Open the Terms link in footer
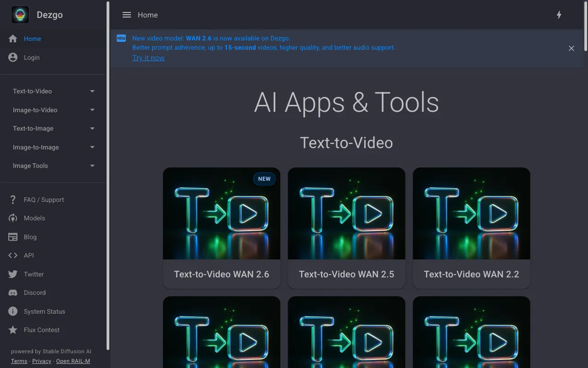 [x=19, y=361]
